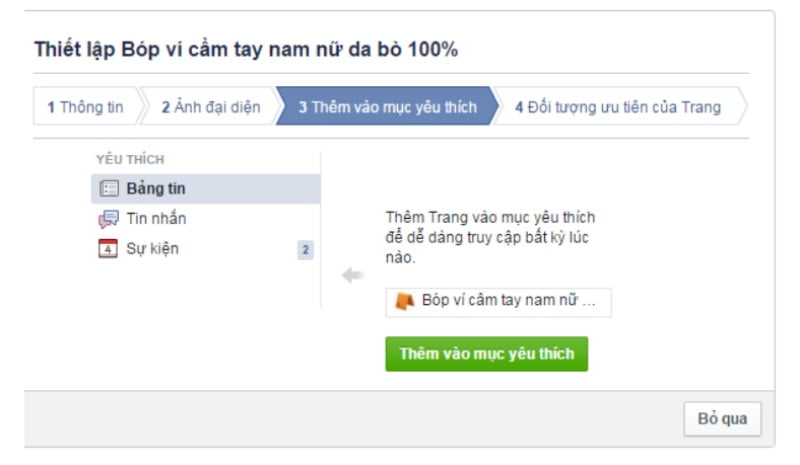This screenshot has width=800, height=465.
Task: Click the dialog title Thiết lập Bóp ví
Action: (x=246, y=50)
